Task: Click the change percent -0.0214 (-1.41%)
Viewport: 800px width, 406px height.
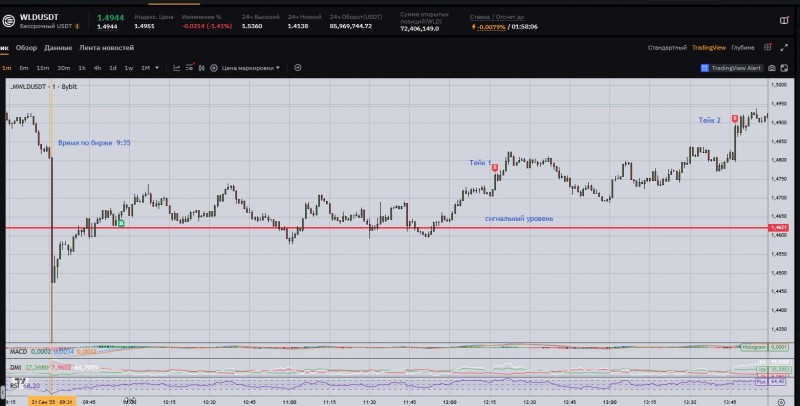Action: pos(207,26)
